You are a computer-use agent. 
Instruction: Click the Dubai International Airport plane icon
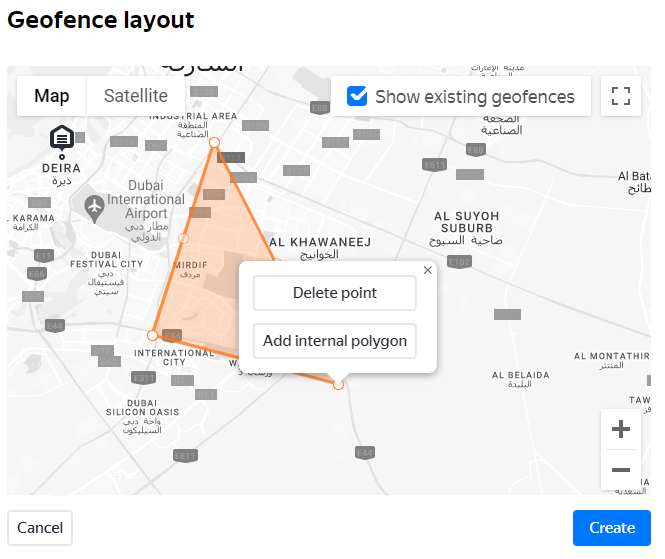tap(95, 207)
